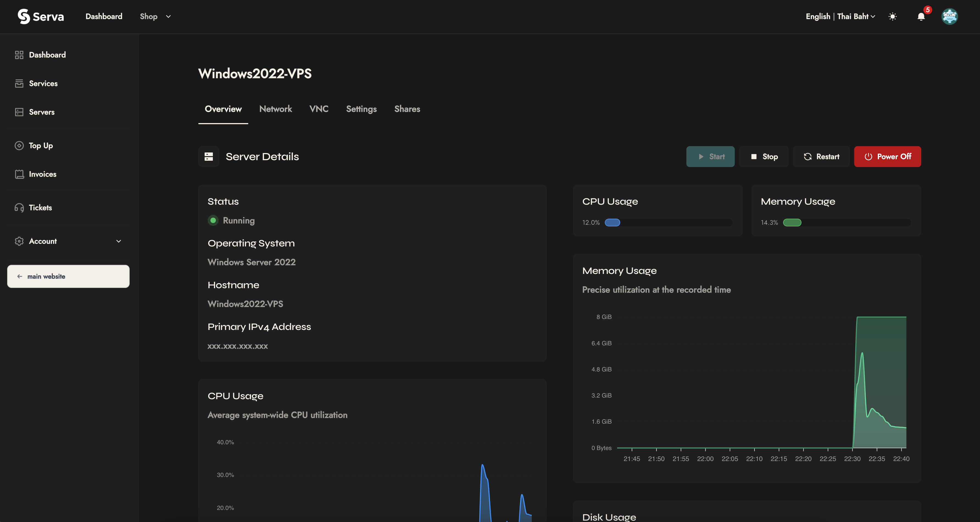Switch to the Shares tab
The image size is (980, 522).
tap(407, 109)
